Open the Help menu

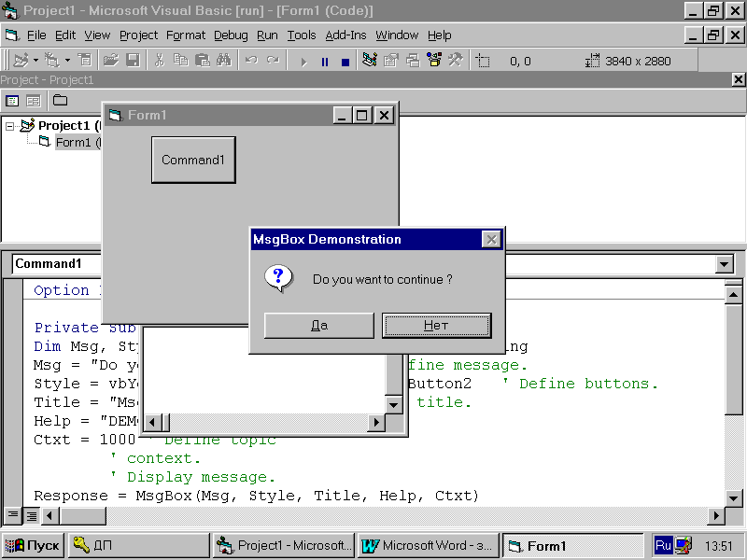(x=439, y=35)
